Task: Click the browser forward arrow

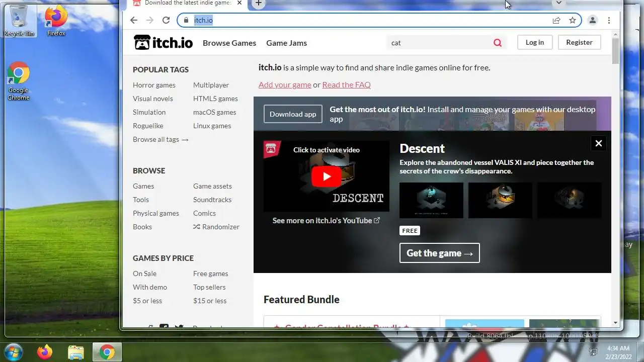Action: (149, 20)
